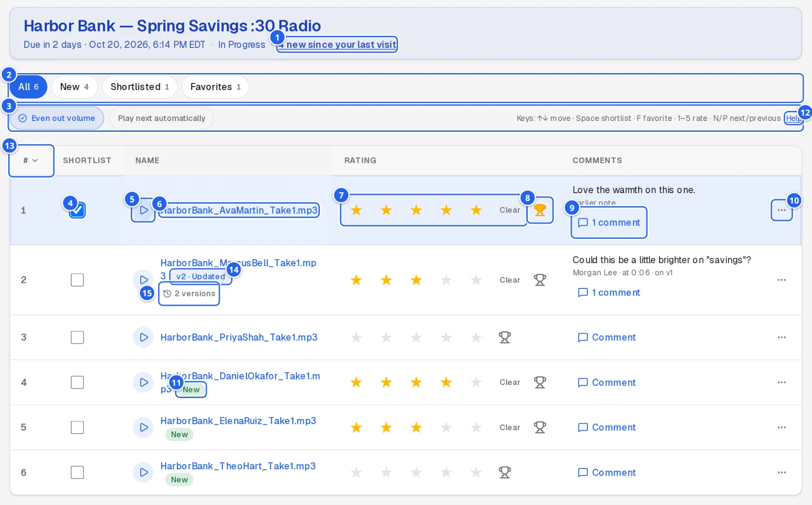Switch to the New tab
Image resolution: width=812 pixels, height=505 pixels.
pyautogui.click(x=74, y=87)
